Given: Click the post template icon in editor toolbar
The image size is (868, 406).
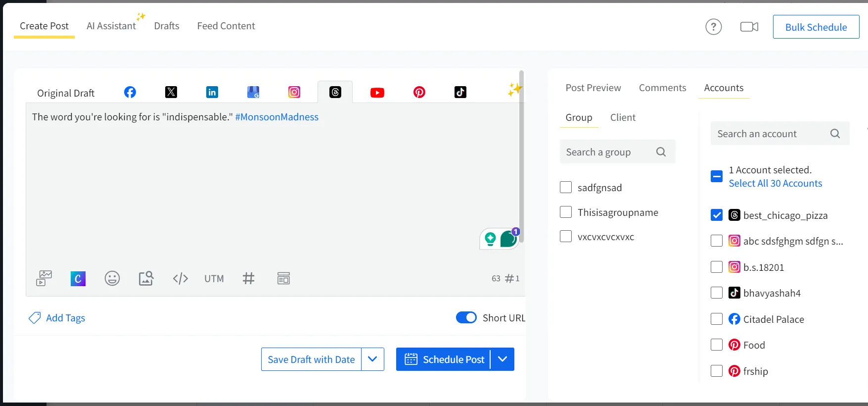Looking at the screenshot, I should pos(283,278).
